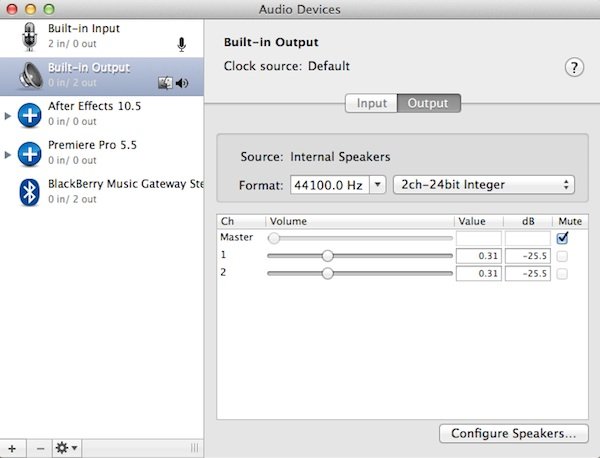Screen dimensions: 600x458
Task: Switch to the Output tab
Action: point(429,103)
